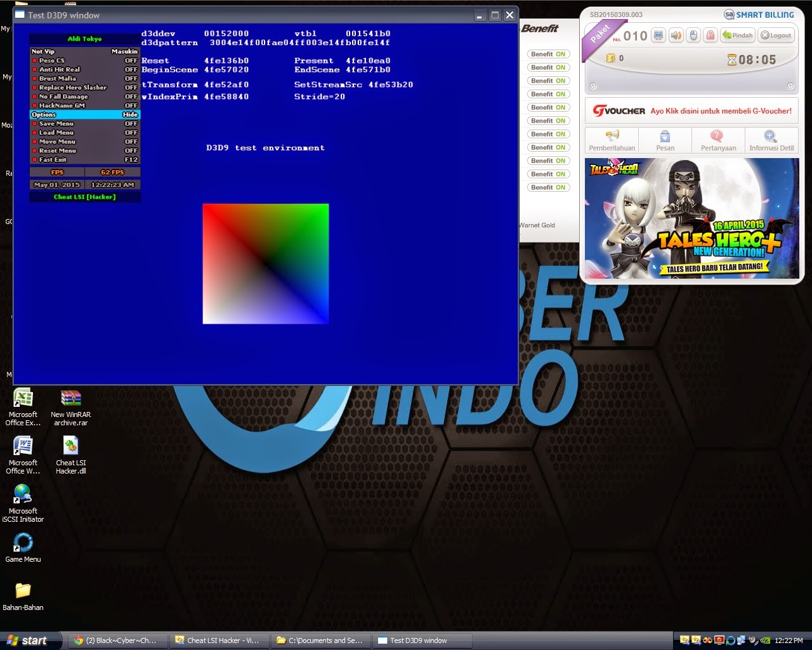This screenshot has height=650, width=812.
Task: Click the Aldi Tokyo menu title
Action: coord(85,39)
